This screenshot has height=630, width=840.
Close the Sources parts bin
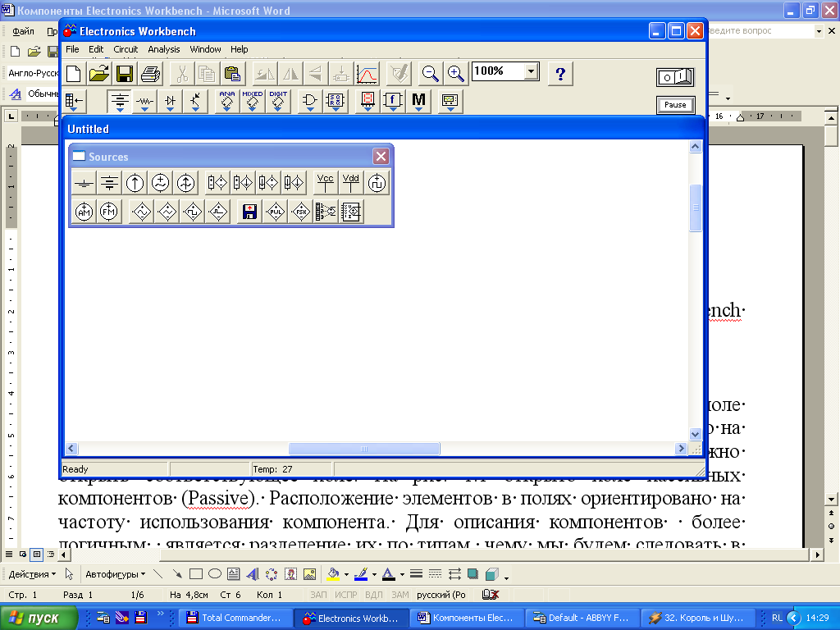coord(381,157)
